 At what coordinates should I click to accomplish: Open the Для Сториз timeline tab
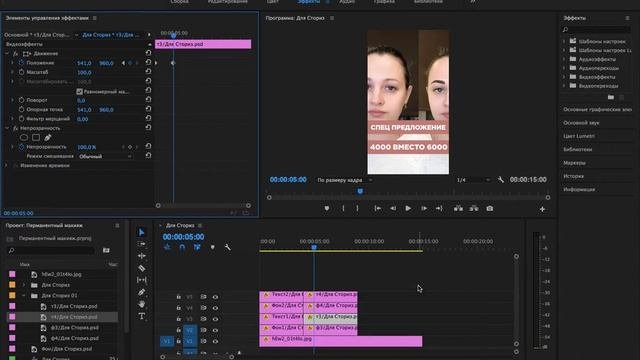[180, 225]
